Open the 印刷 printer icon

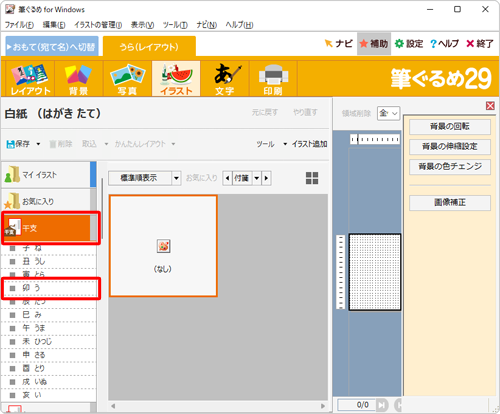[x=273, y=79]
